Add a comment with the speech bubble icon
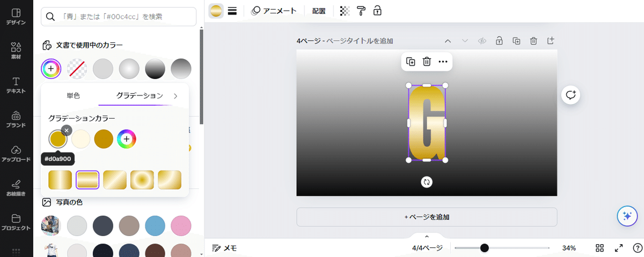The width and height of the screenshot is (644, 257). 570,95
